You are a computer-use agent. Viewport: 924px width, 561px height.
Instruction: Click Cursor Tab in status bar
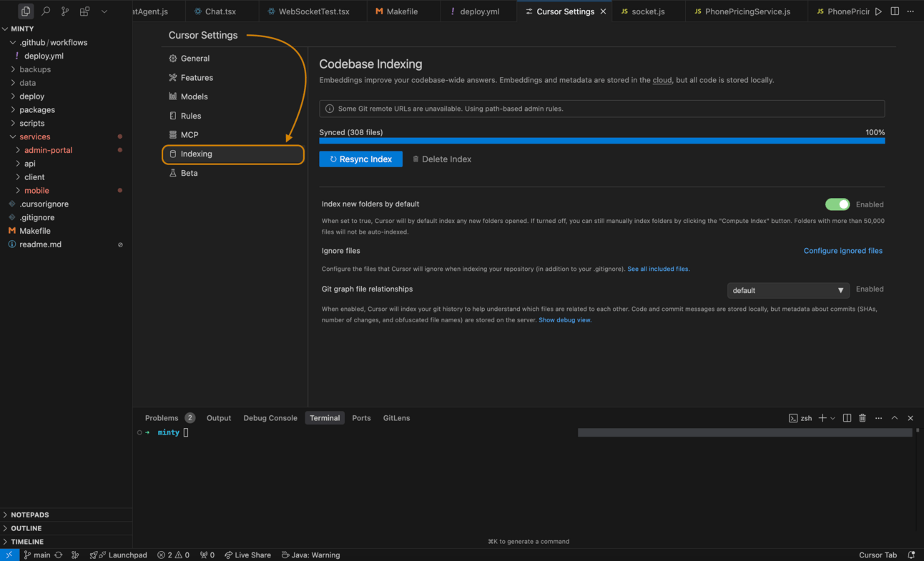tap(878, 555)
